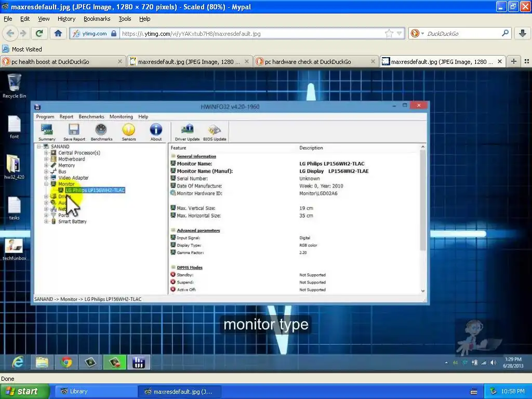
Task: Click the About info icon
Action: pyautogui.click(x=156, y=132)
